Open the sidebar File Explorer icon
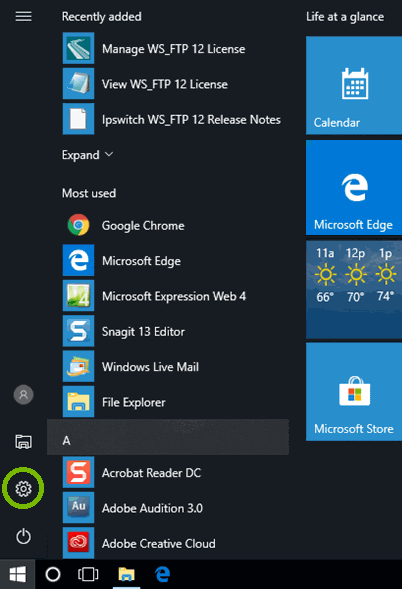The width and height of the screenshot is (402, 589). [x=23, y=441]
